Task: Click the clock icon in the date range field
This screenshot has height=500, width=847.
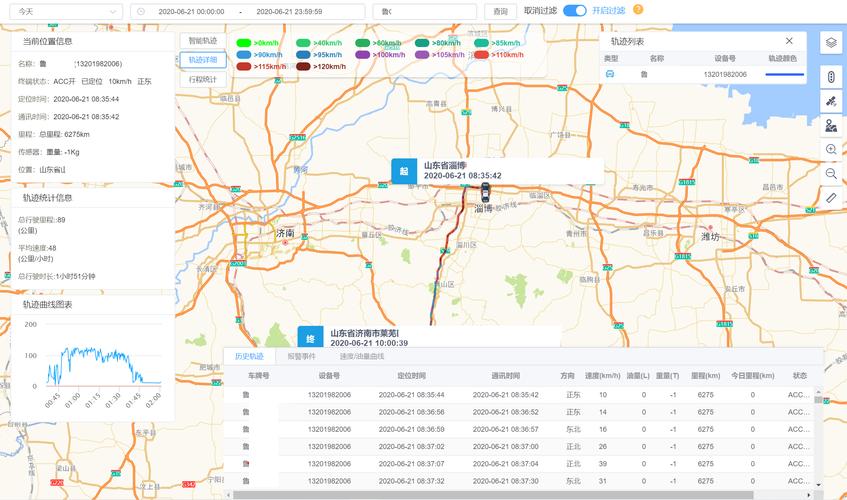Action: point(140,11)
